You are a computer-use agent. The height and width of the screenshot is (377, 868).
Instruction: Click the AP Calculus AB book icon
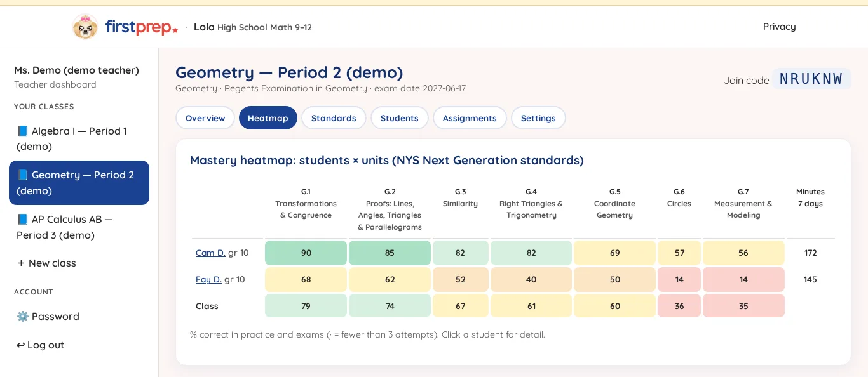click(x=23, y=219)
